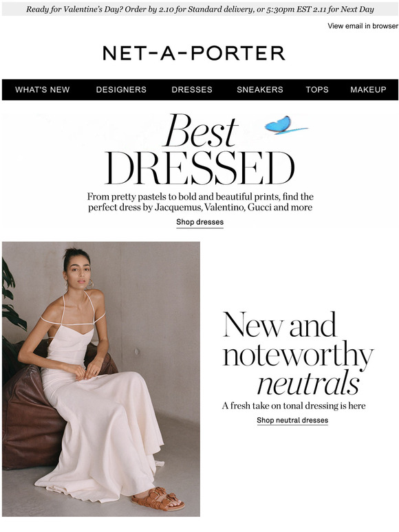The width and height of the screenshot is (399, 532).
Task: Open the What's New menu item
Action: coord(43,89)
